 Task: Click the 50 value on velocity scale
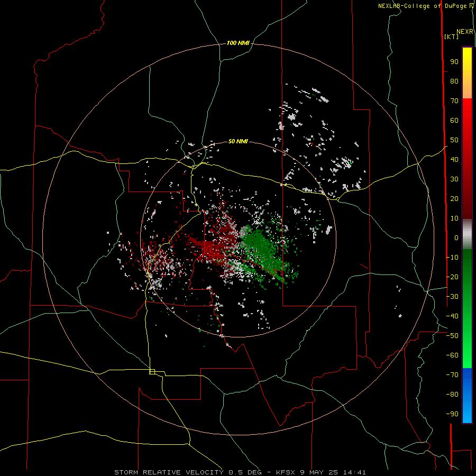(454, 140)
